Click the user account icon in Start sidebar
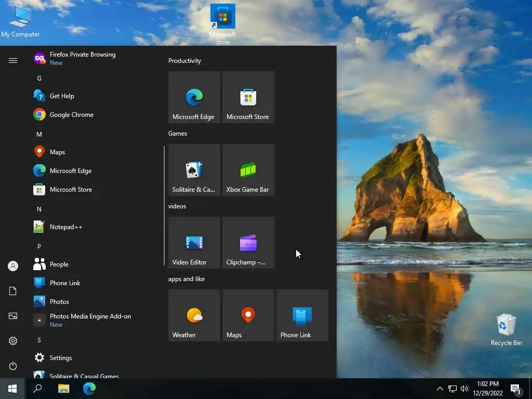532x399 pixels. [x=13, y=266]
